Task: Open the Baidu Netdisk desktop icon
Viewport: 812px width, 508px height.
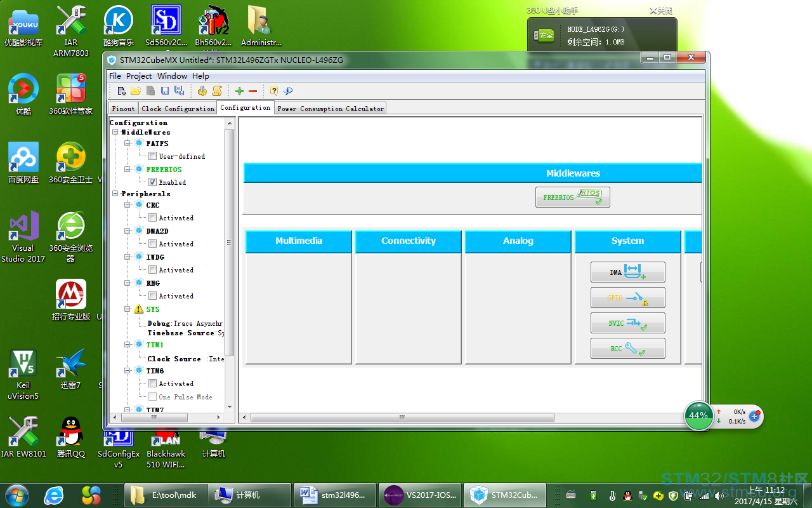Action: (23, 163)
